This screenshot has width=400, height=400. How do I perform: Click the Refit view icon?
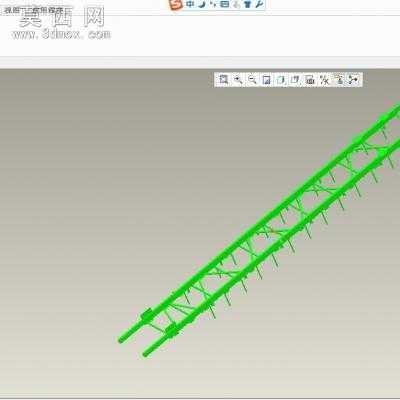click(223, 79)
